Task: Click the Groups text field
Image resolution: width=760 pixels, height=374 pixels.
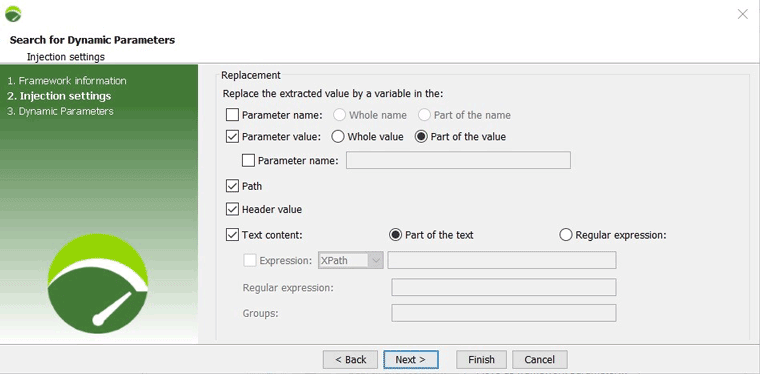Action: pyautogui.click(x=504, y=313)
